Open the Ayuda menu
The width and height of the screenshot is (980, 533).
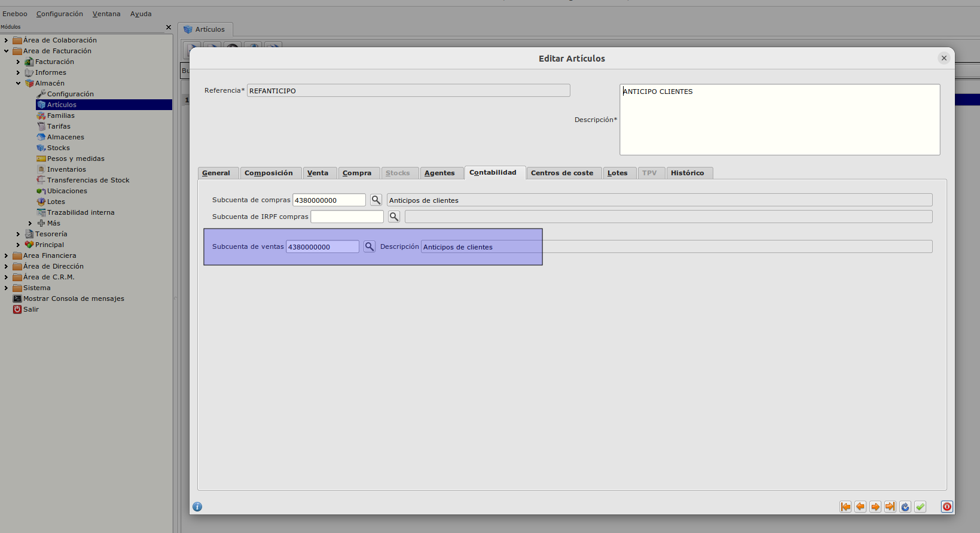click(141, 14)
